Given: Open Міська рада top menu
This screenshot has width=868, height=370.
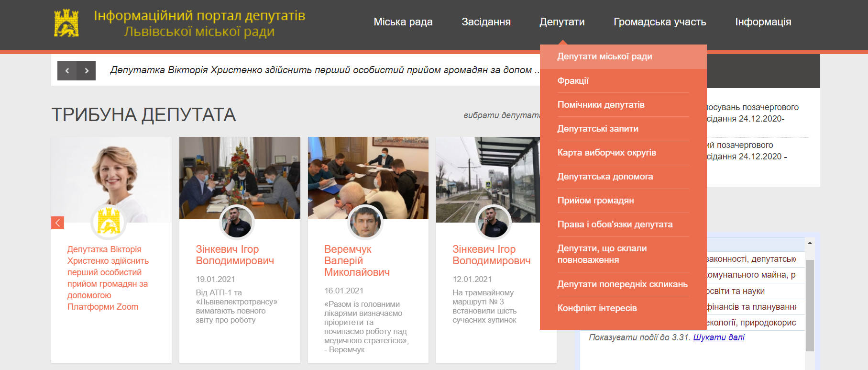Looking at the screenshot, I should coord(403,22).
